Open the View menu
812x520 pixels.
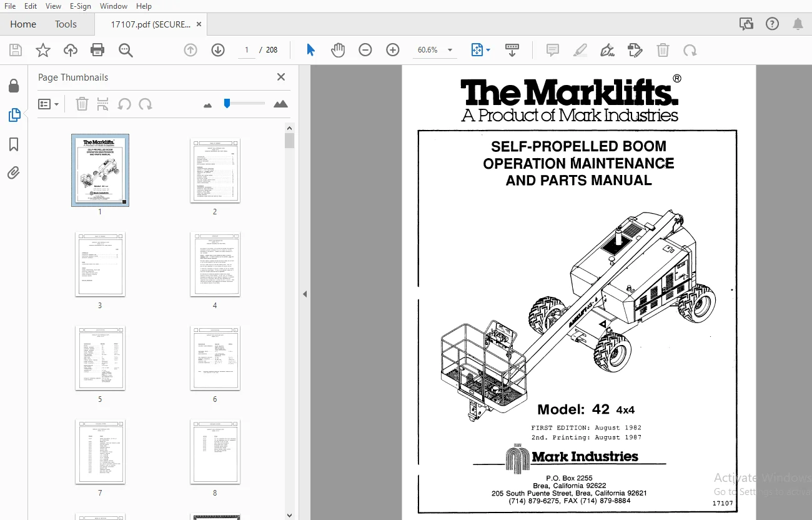(53, 6)
